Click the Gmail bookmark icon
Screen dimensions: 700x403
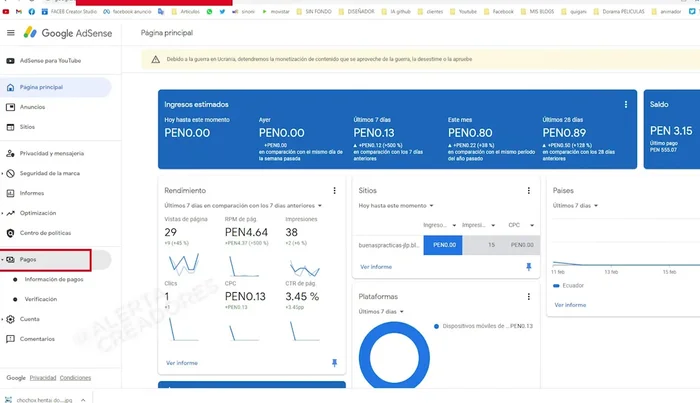tap(19, 12)
